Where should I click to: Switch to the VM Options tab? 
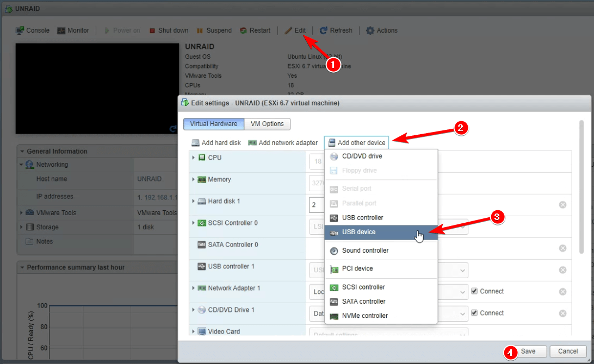click(267, 124)
